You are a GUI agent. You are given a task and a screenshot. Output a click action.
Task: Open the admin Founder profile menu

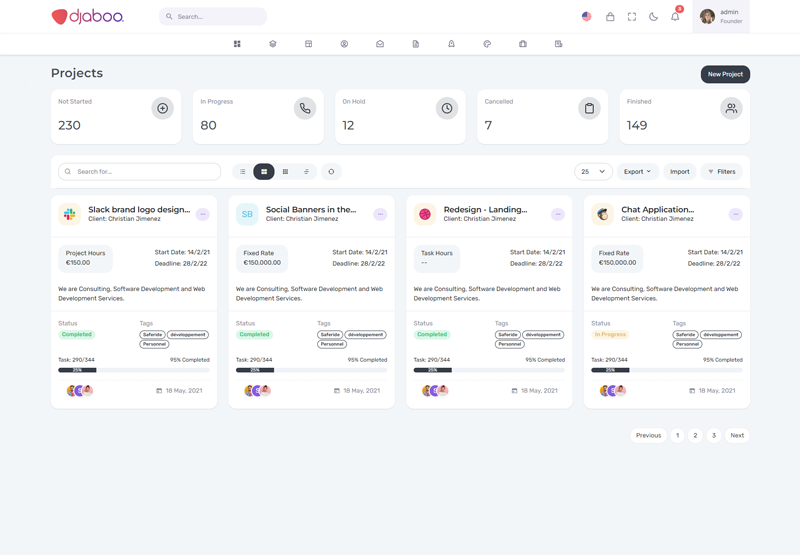click(721, 17)
